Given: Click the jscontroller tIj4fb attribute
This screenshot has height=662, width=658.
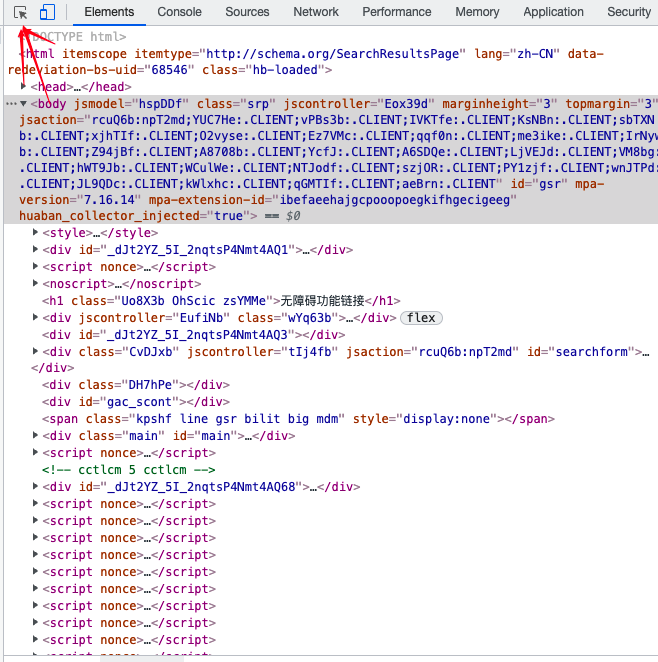Looking at the screenshot, I should click(263, 352).
